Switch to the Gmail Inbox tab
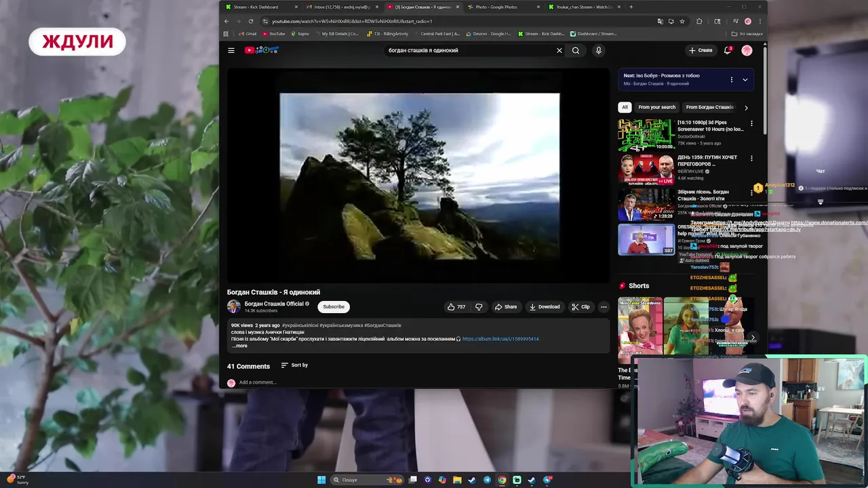This screenshot has width=868, height=488. (x=342, y=7)
